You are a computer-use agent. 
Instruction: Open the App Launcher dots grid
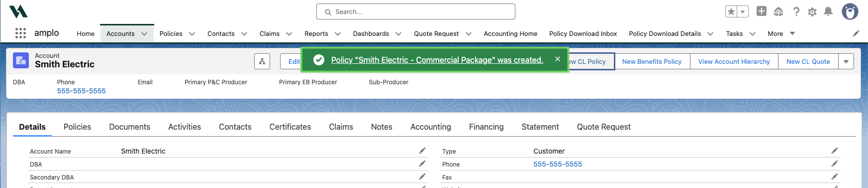point(20,33)
